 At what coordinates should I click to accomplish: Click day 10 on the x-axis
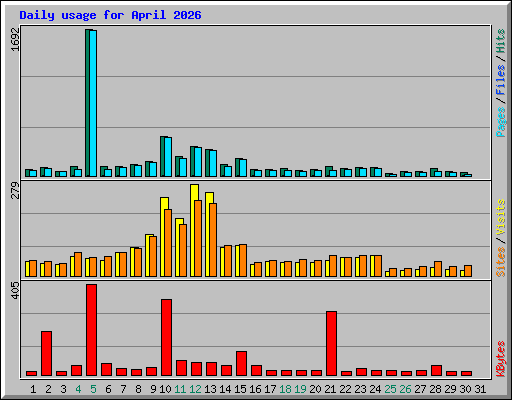[165, 389]
